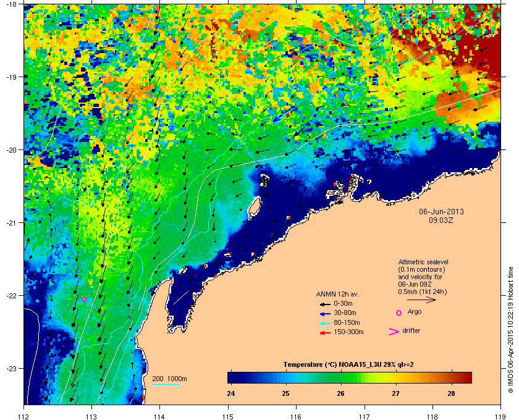Viewport: 519px width, 420px height.
Task: Click the '150-300m' legend label
Action: click(x=348, y=332)
